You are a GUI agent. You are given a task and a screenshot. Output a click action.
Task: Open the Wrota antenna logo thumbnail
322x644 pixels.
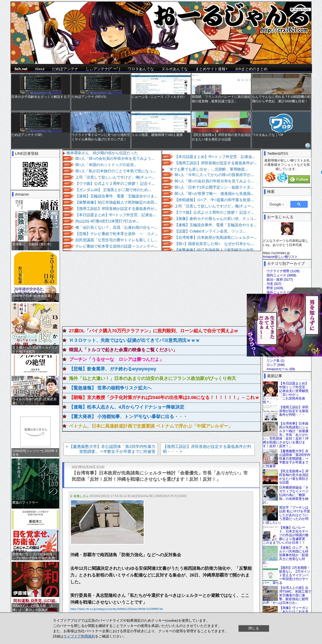pyautogui.click(x=281, y=122)
